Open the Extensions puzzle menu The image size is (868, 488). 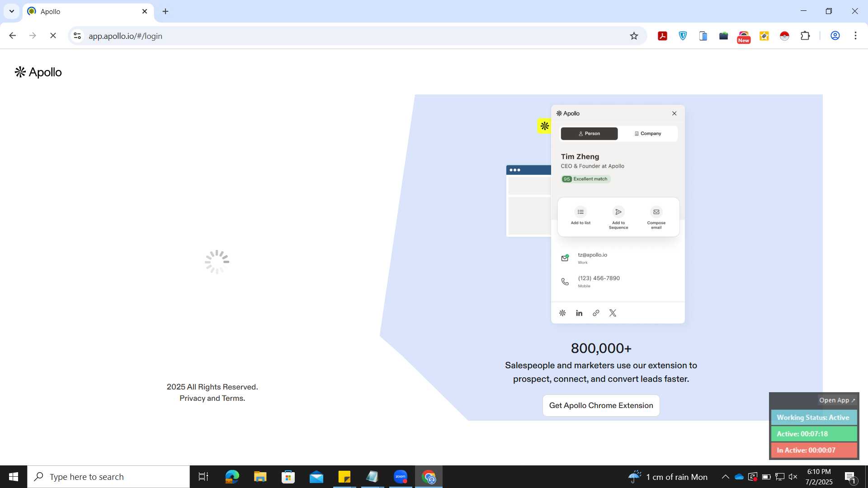(805, 36)
